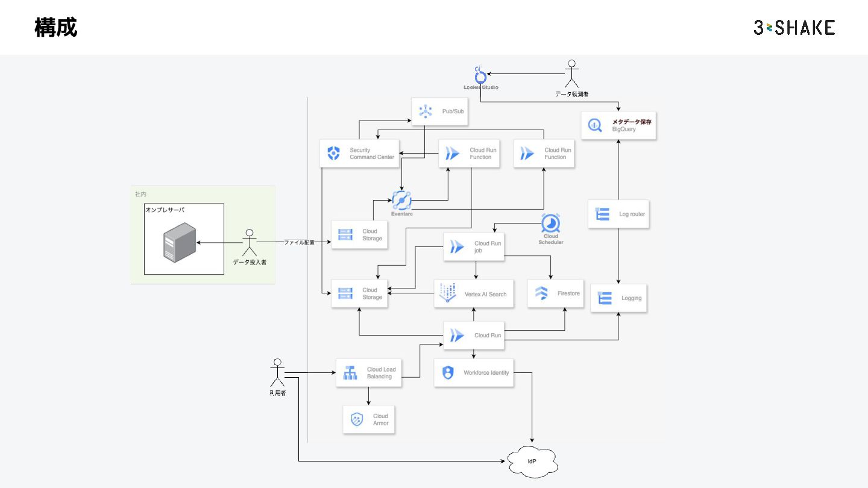868x488 pixels.
Task: Select the 利用者 caption
Action: (277, 393)
